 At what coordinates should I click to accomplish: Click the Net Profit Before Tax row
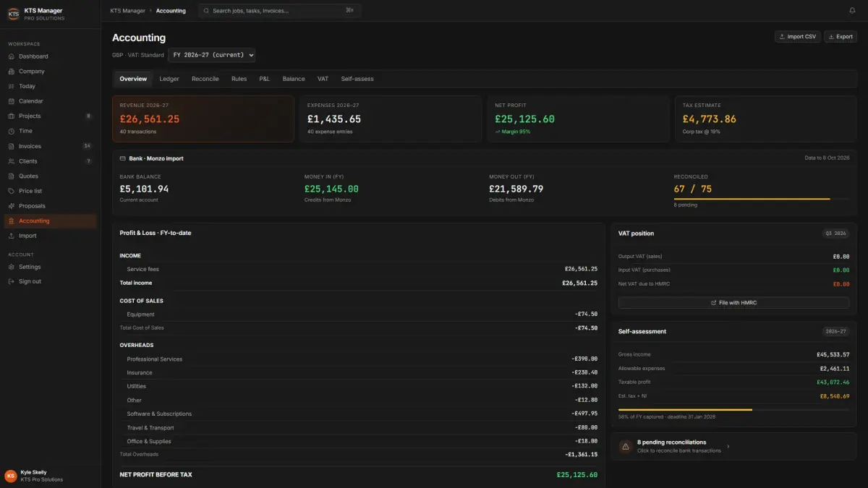pyautogui.click(x=359, y=475)
